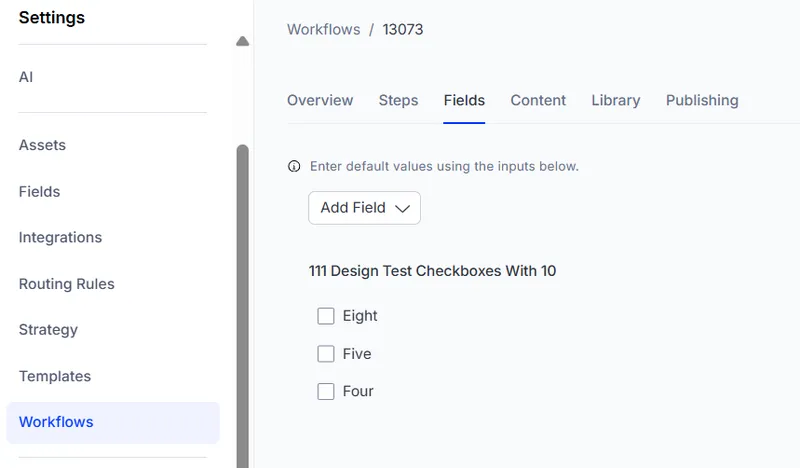Viewport: 800px width, 468px height.
Task: Check the Eight checkbox
Action: click(326, 316)
